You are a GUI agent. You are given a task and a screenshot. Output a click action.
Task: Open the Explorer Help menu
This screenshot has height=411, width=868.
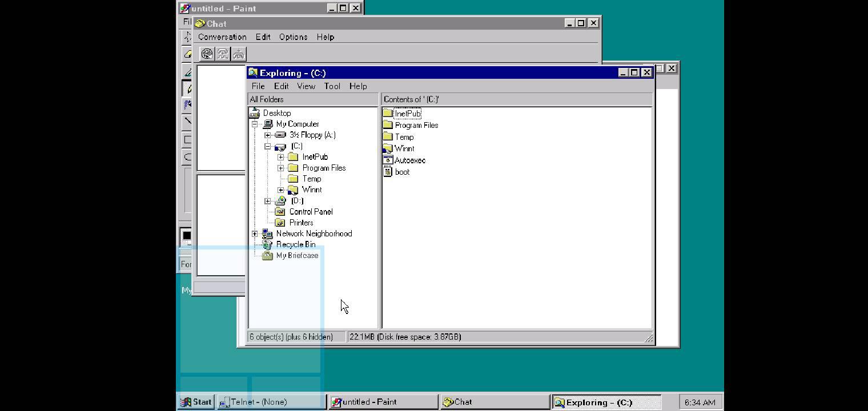pos(358,86)
